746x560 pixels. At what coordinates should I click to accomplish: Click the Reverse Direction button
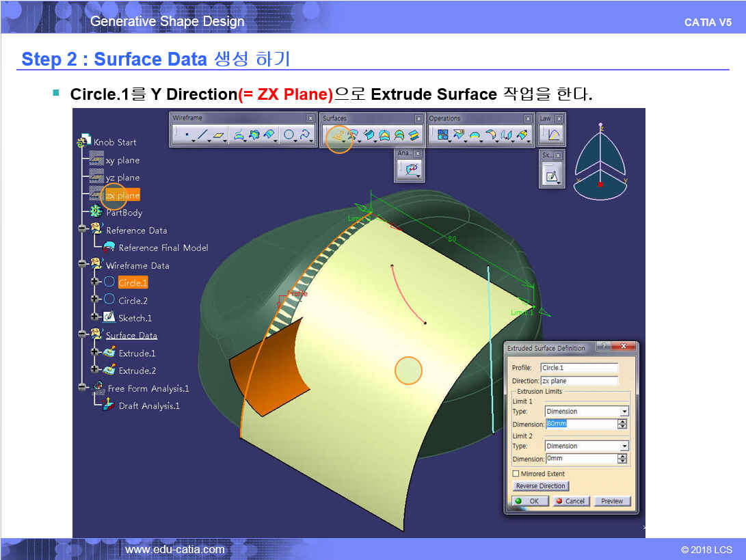[540, 486]
